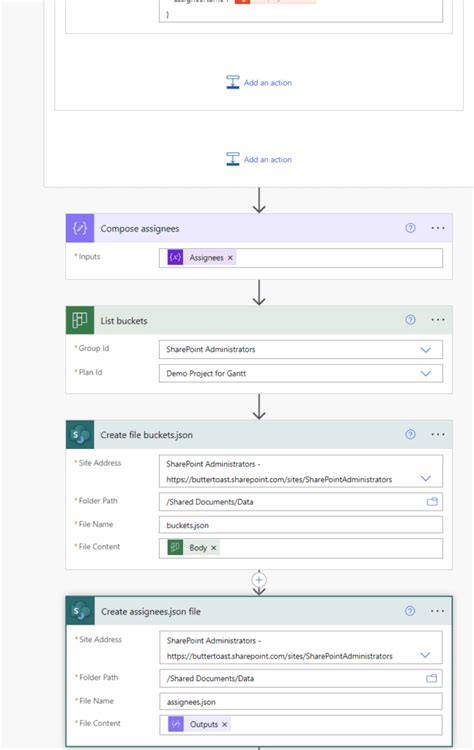The image size is (474, 750).
Task: Insert a new step via plus button
Action: [x=259, y=580]
